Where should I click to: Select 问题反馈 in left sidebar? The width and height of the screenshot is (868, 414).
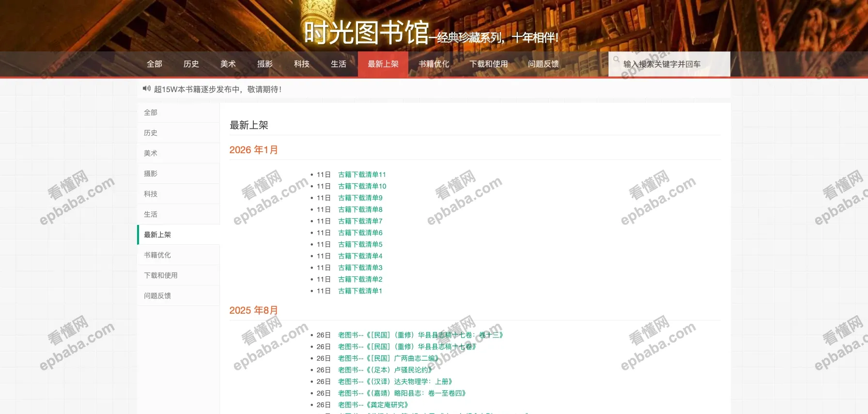[178, 296]
